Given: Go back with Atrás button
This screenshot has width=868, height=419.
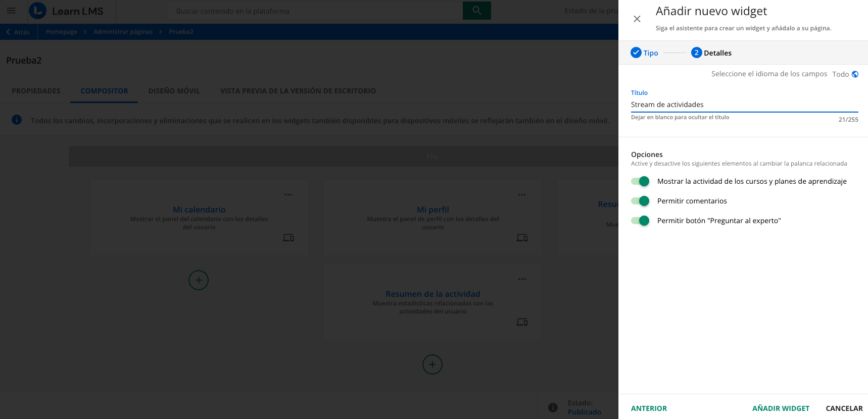Looking at the screenshot, I should [x=18, y=32].
